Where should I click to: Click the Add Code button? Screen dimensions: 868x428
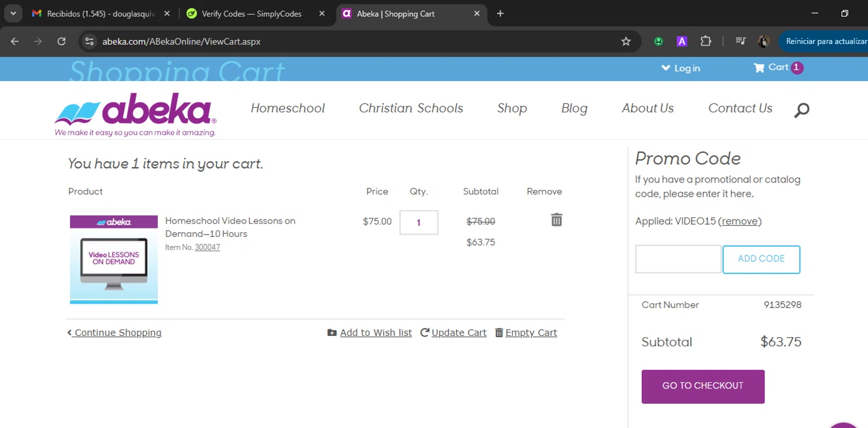[761, 259]
